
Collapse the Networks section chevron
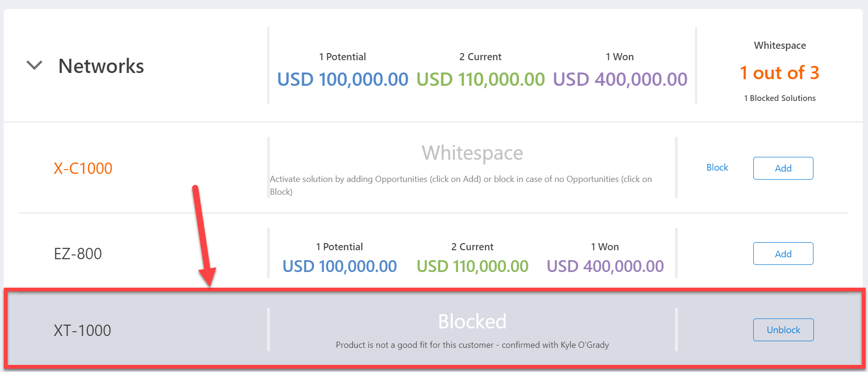34,65
